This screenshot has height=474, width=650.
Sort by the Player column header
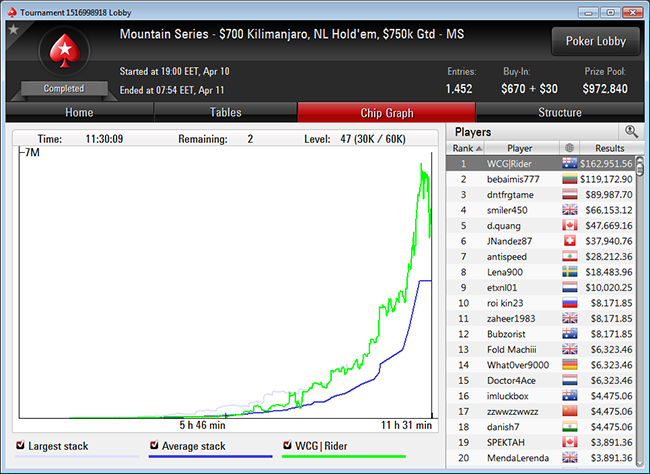[x=519, y=148]
